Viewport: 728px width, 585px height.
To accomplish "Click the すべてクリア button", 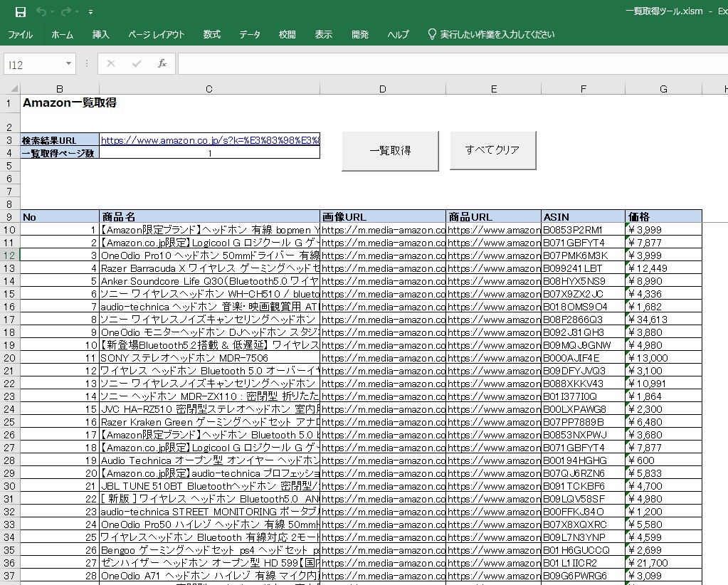I will (x=492, y=150).
